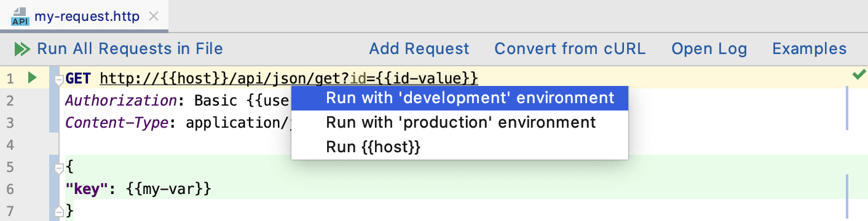Click the Add Request link

tap(419, 49)
